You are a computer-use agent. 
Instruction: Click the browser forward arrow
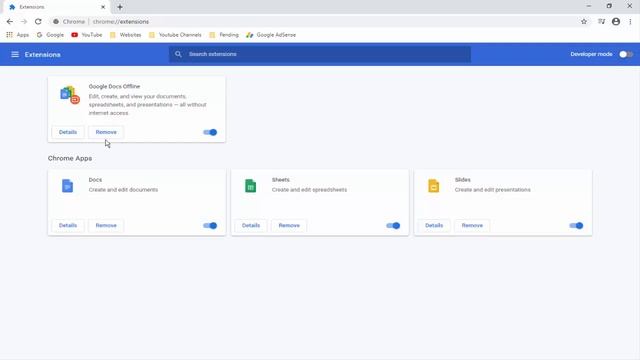(24, 22)
